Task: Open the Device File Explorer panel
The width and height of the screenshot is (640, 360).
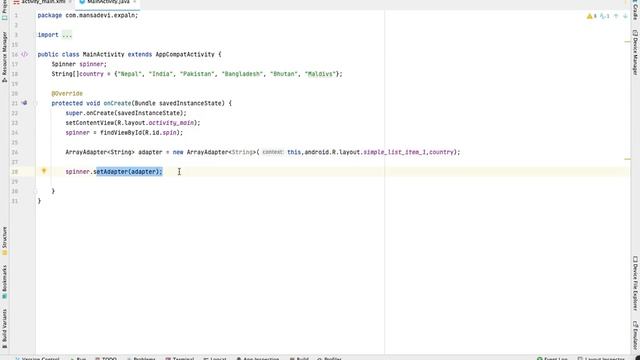Action: click(635, 283)
